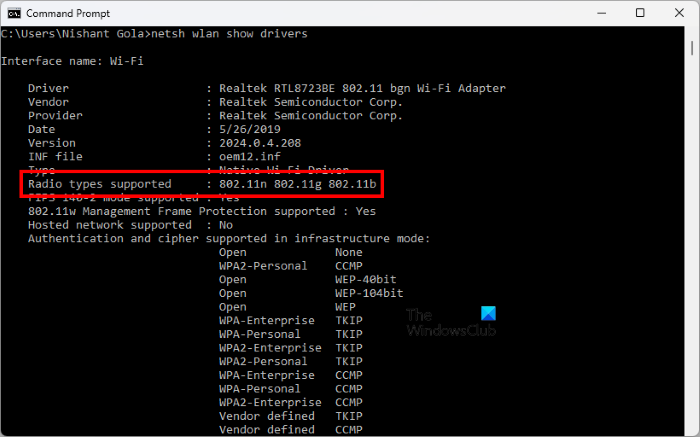Minimize the Command Prompt window
This screenshot has width=700, height=437.
[x=601, y=13]
